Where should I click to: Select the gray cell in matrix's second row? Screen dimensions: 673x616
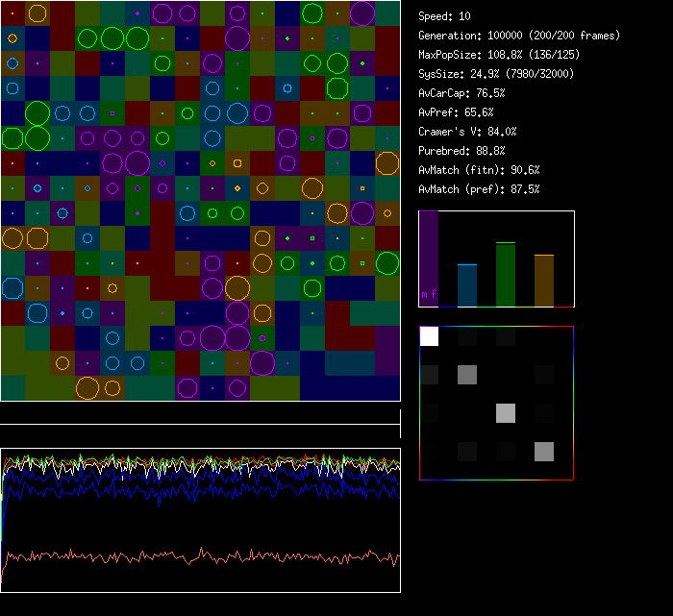tap(467, 375)
